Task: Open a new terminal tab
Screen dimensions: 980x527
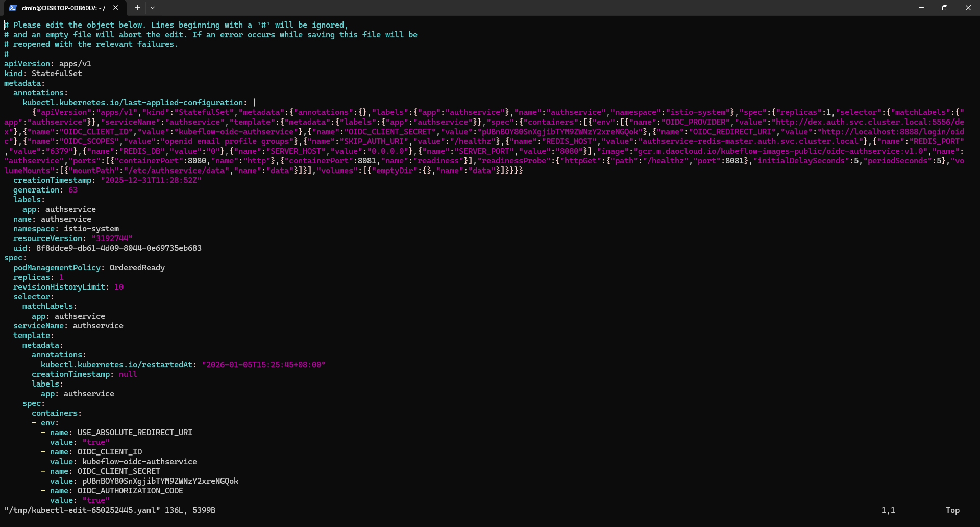Action: [137, 8]
